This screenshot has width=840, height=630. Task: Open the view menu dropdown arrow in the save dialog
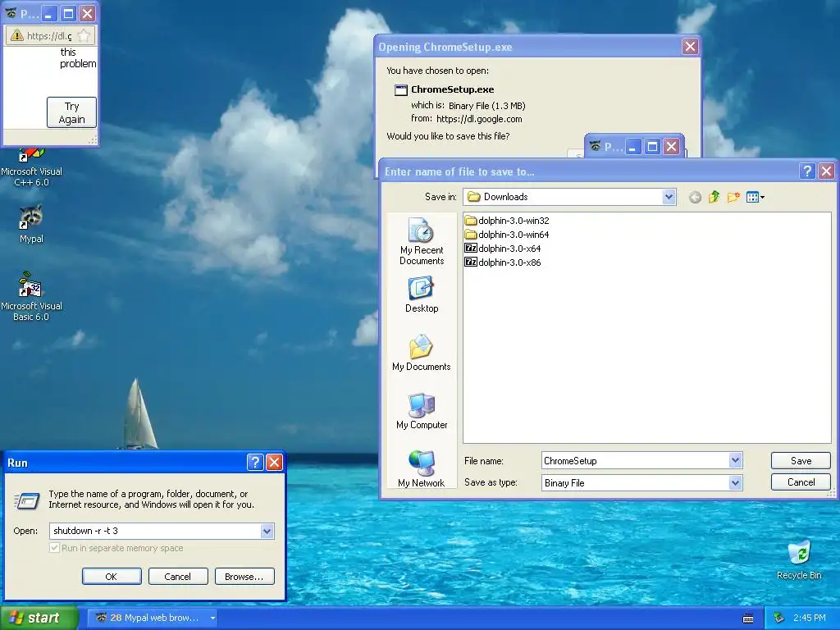click(762, 198)
